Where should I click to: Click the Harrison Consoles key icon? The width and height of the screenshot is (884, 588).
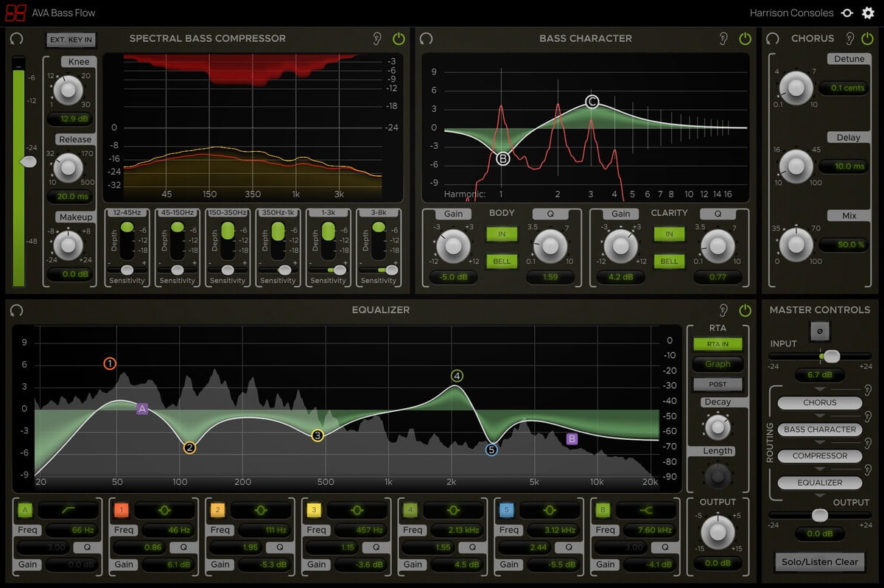847,13
